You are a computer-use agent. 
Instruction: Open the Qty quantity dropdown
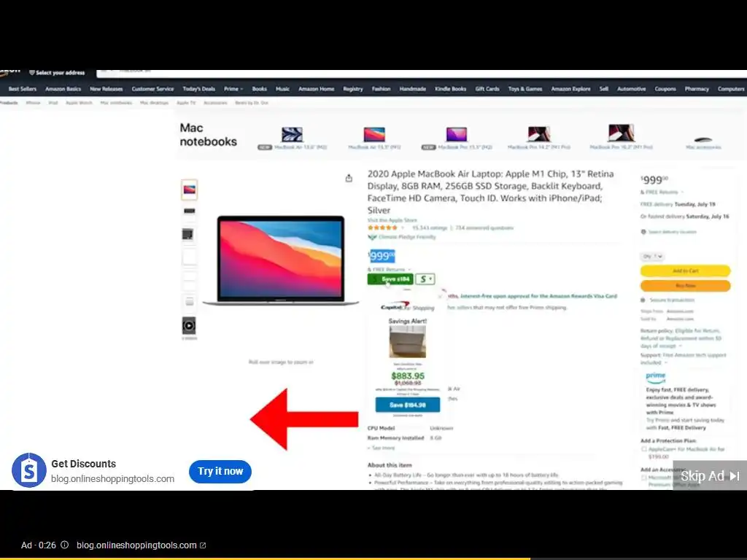click(651, 256)
